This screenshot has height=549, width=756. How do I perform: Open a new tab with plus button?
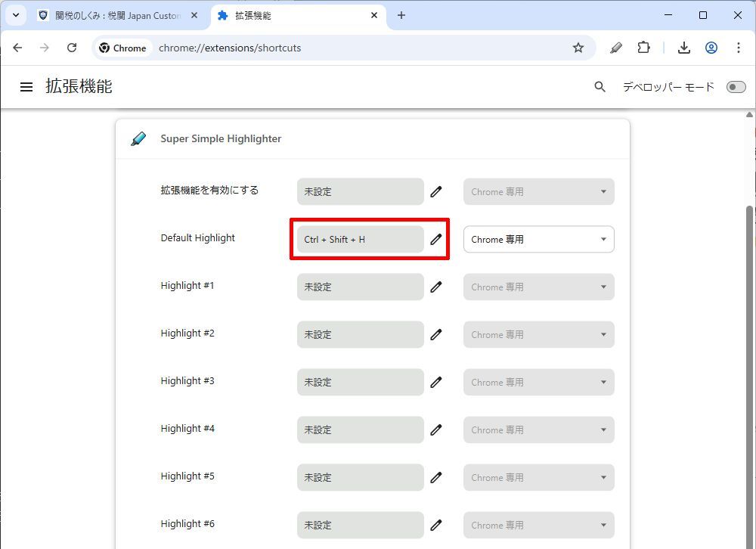pos(401,15)
